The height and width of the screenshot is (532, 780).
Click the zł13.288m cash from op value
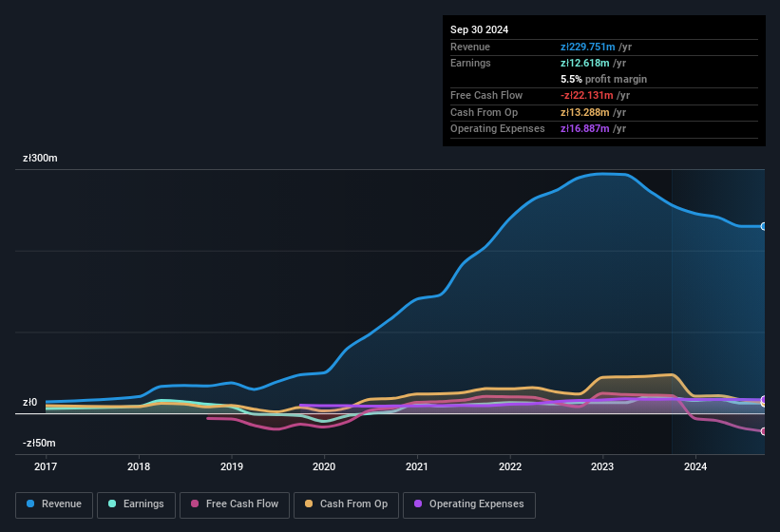click(x=584, y=112)
